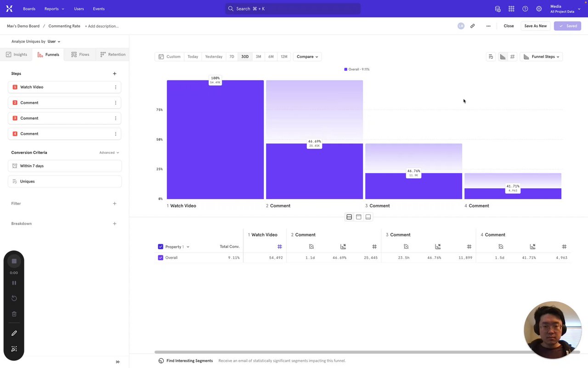Click the 7D date range button
Screen dimensions: 588x368
(232, 57)
